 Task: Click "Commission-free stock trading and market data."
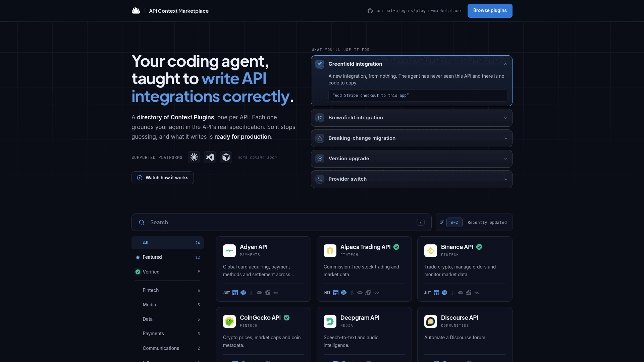pyautogui.click(x=361, y=270)
